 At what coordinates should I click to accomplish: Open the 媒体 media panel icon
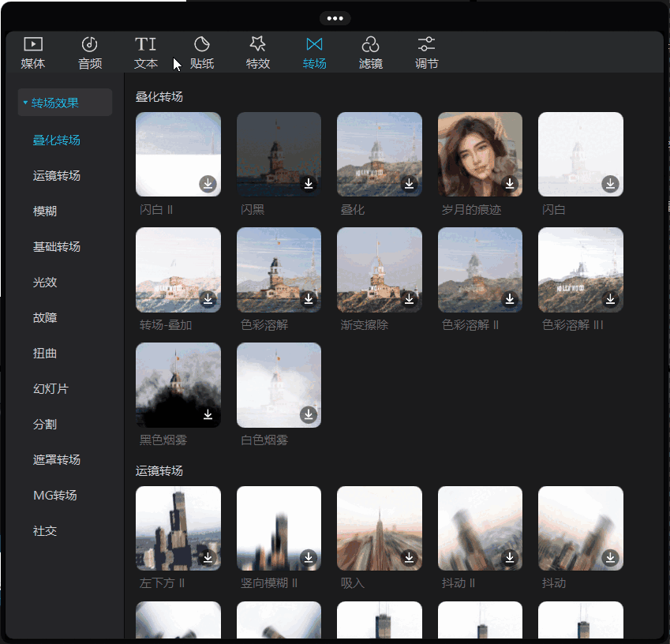32,53
